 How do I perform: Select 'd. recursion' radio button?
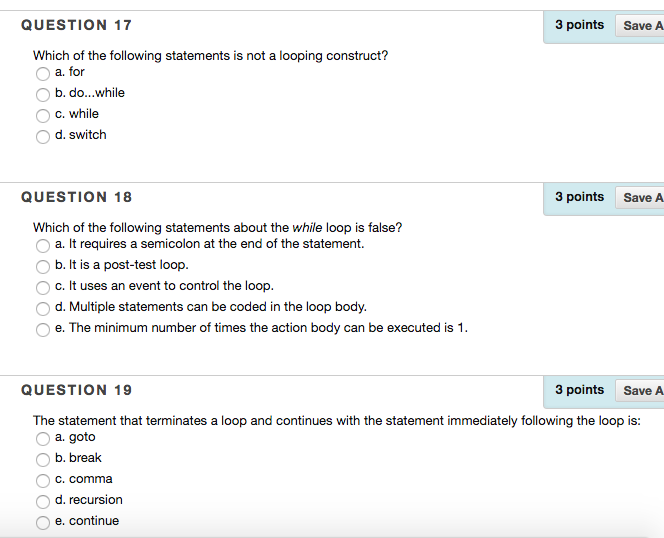[43, 501]
